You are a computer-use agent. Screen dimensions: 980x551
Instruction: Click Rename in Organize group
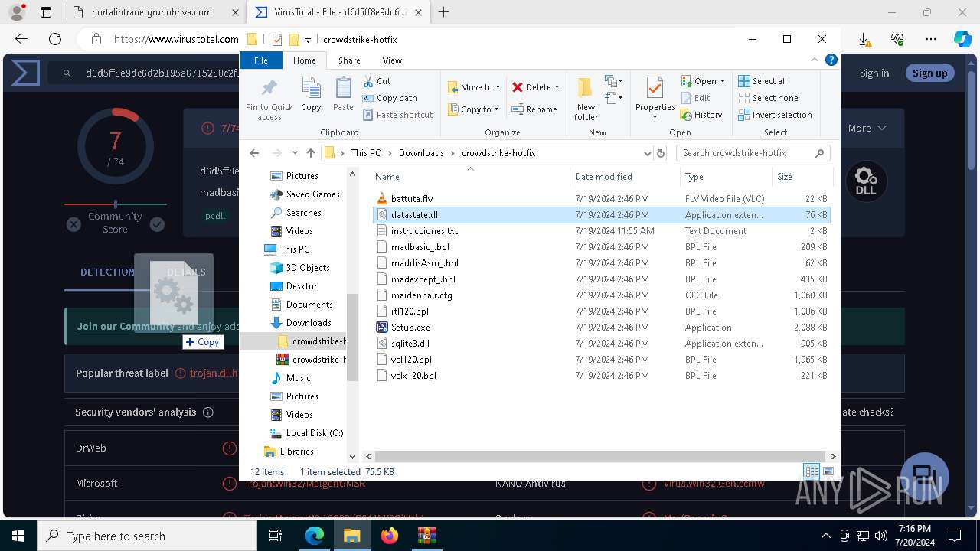[534, 109]
